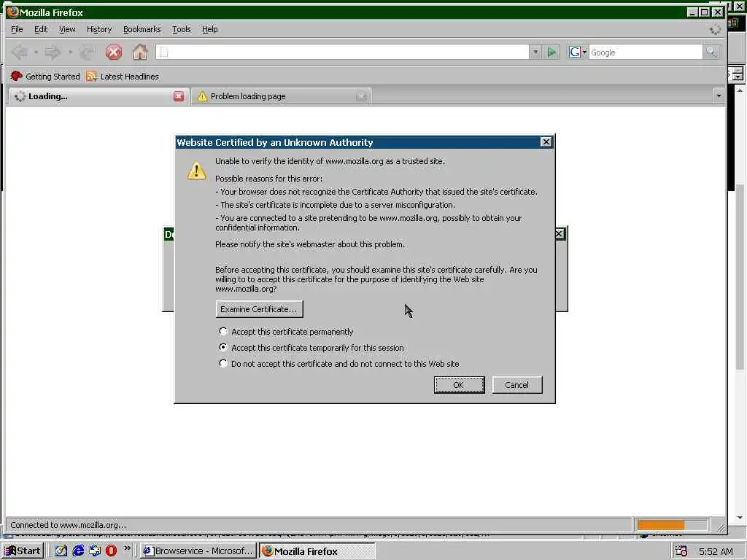
Task: Click the Back navigation arrow
Action: [20, 52]
